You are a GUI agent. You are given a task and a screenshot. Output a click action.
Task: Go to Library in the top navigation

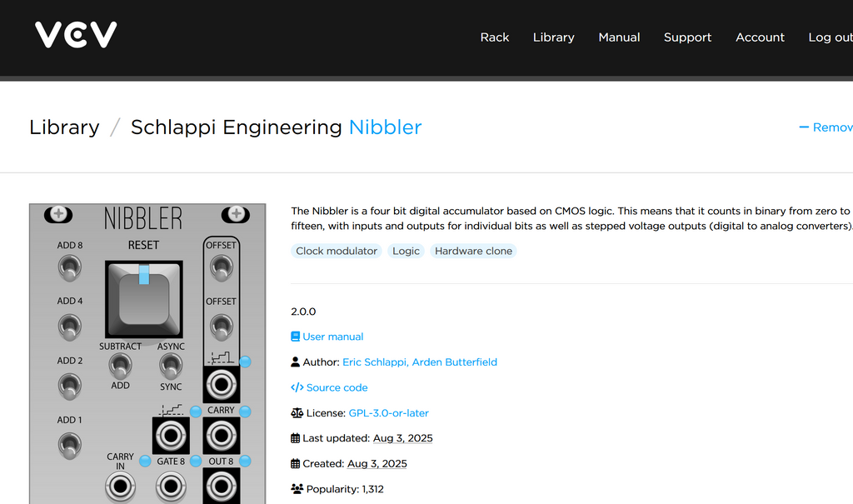click(x=553, y=37)
